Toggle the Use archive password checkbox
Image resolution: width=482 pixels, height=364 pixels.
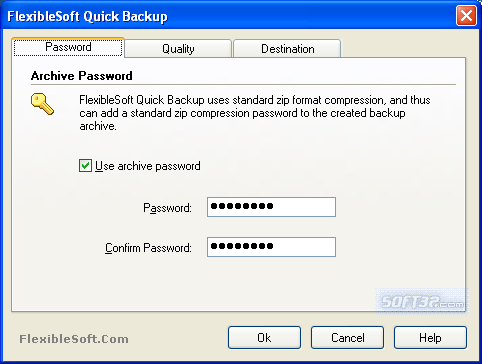point(85,166)
